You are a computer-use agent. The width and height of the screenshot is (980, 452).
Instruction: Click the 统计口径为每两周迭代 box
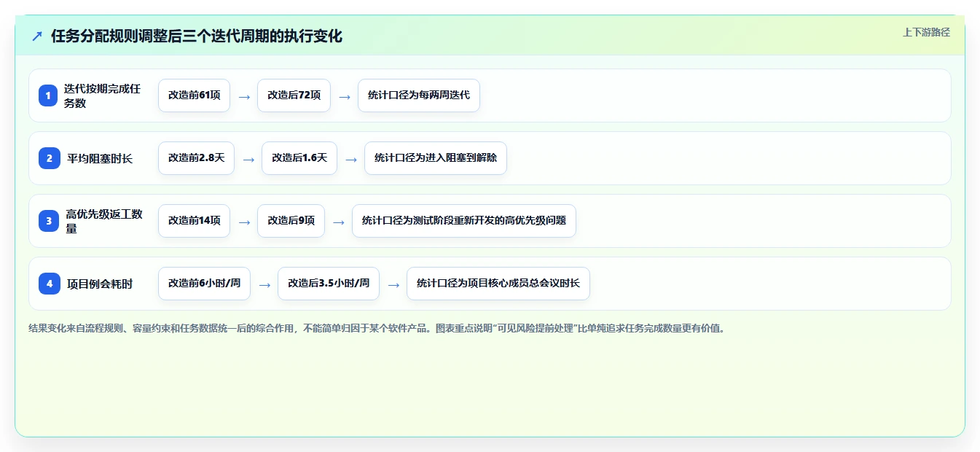tap(419, 96)
